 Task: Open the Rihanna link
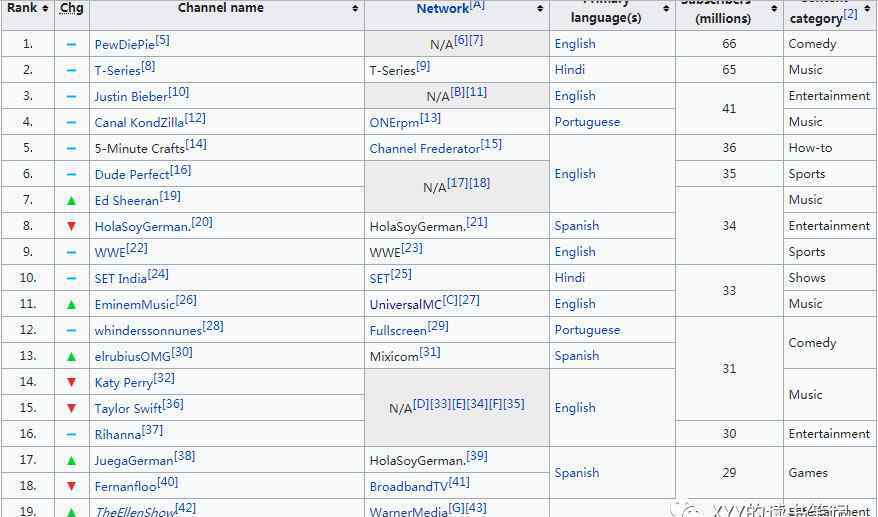[x=118, y=435]
